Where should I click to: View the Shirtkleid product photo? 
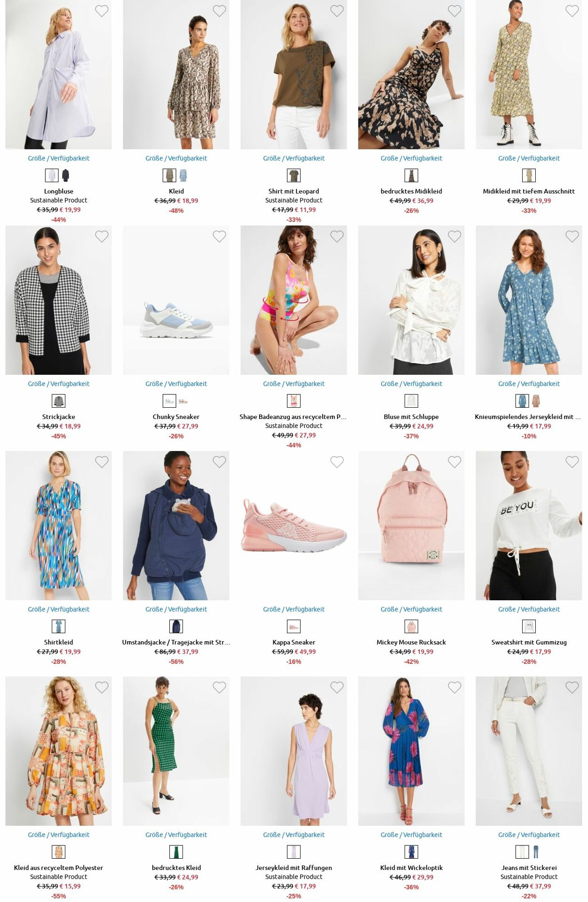(58, 525)
